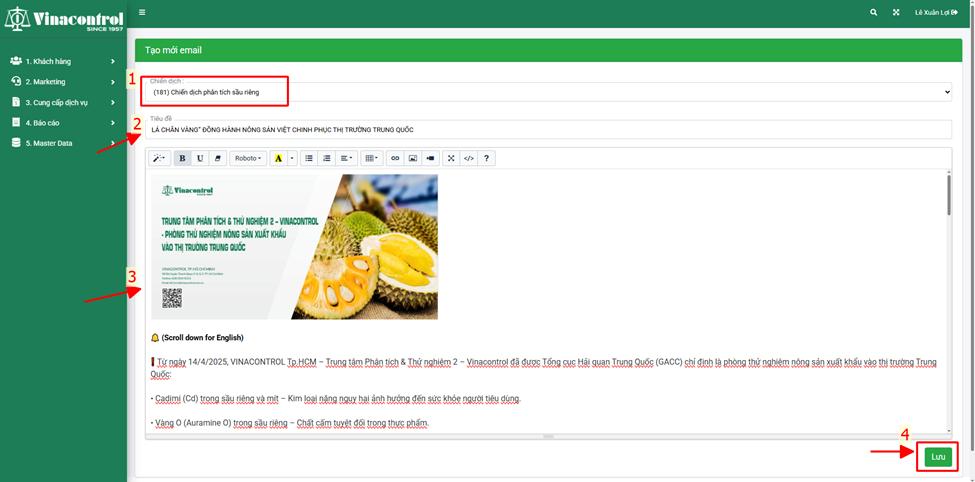Open the 2. Marketing menu
The height and width of the screenshot is (482, 975).
tap(63, 81)
